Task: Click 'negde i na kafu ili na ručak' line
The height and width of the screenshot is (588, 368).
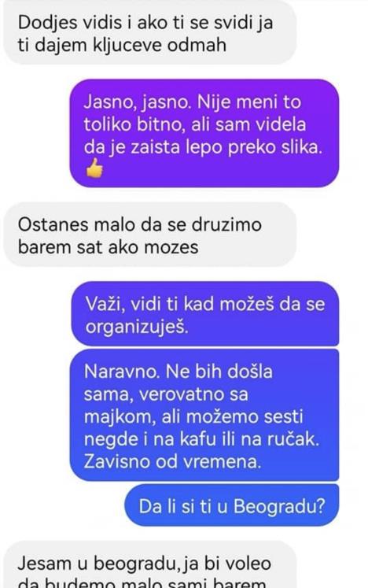Action: [x=201, y=439]
